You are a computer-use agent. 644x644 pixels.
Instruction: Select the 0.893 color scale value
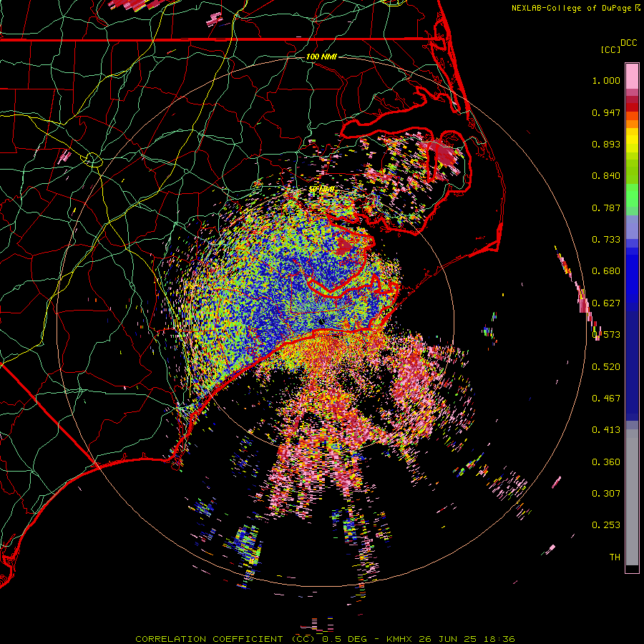point(606,144)
